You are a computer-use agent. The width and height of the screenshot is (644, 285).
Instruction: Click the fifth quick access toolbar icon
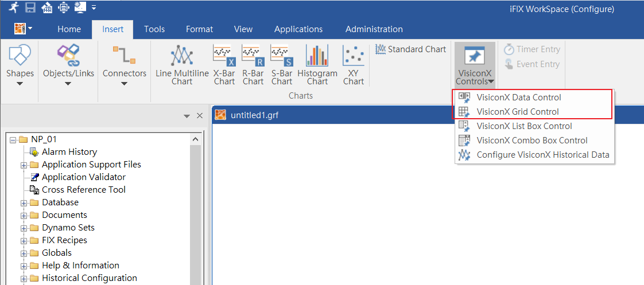point(80,7)
